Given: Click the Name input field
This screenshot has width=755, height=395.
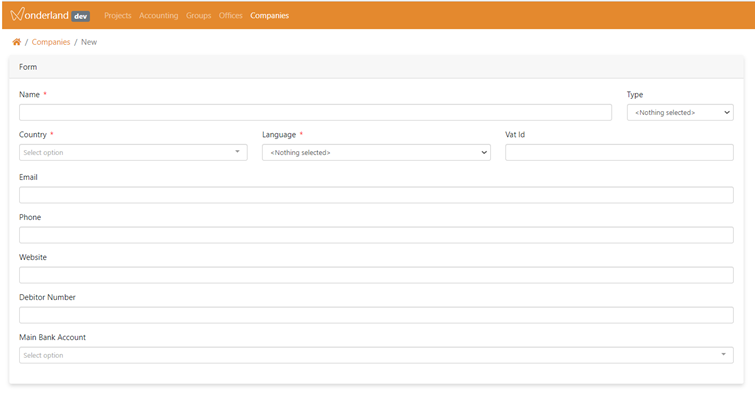Looking at the screenshot, I should pyautogui.click(x=315, y=112).
